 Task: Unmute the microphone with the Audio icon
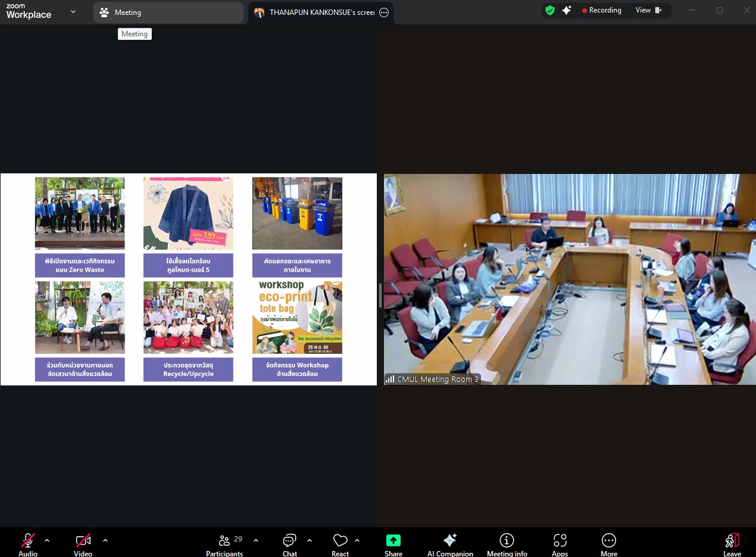(28, 540)
